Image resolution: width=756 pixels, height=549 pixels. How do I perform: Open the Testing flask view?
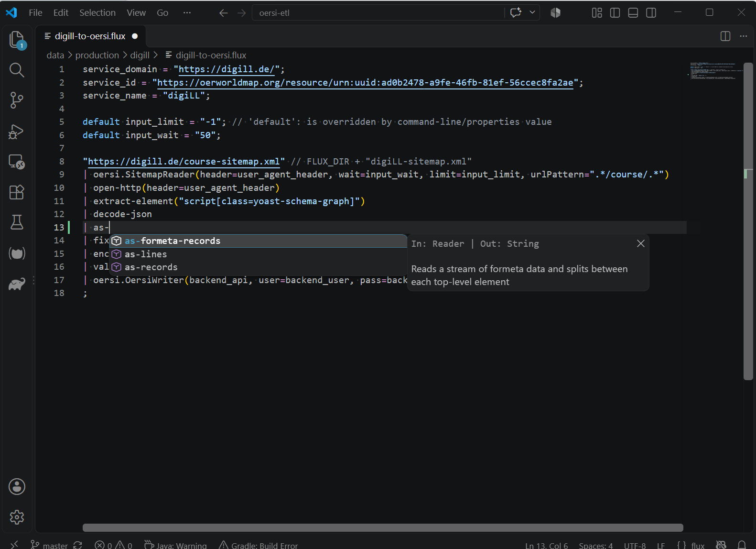pyautogui.click(x=17, y=222)
